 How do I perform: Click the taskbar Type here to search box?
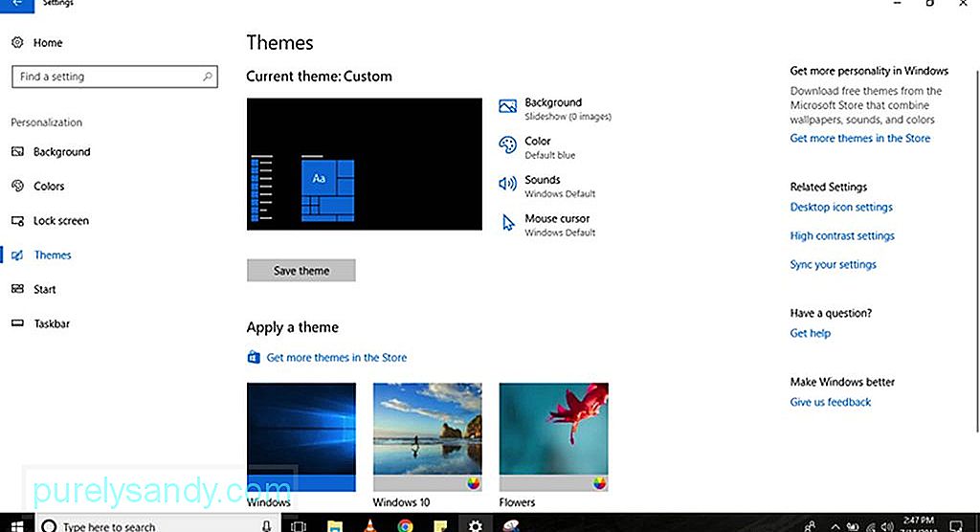160,525
